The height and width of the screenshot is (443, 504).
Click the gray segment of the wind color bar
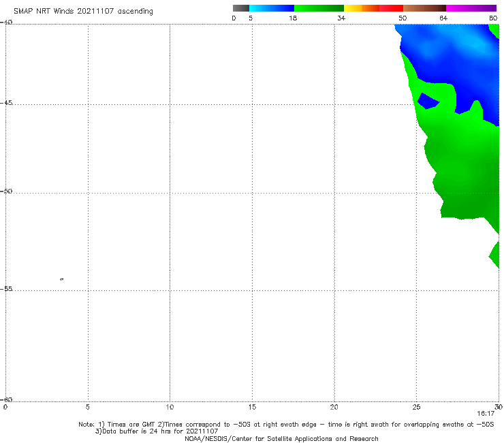pos(240,8)
